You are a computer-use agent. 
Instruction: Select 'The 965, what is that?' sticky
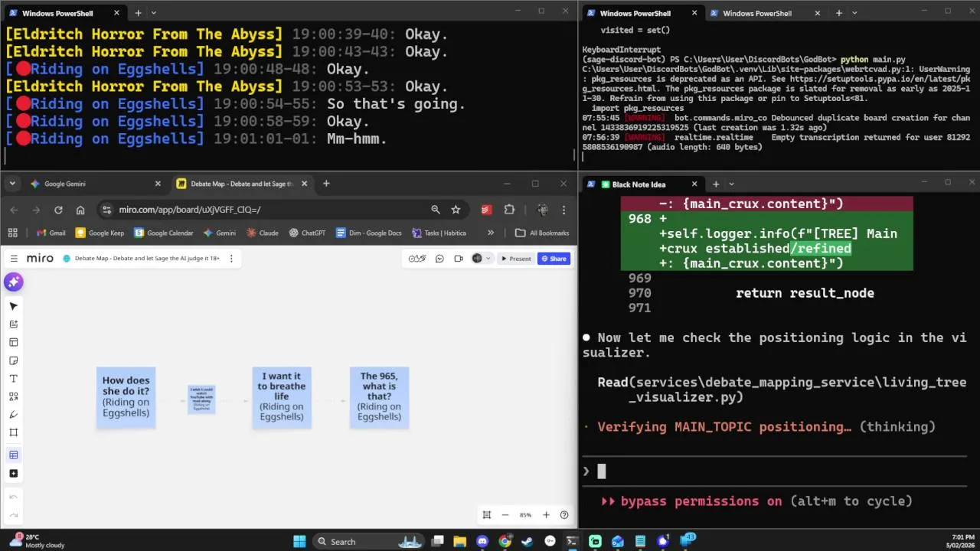379,397
